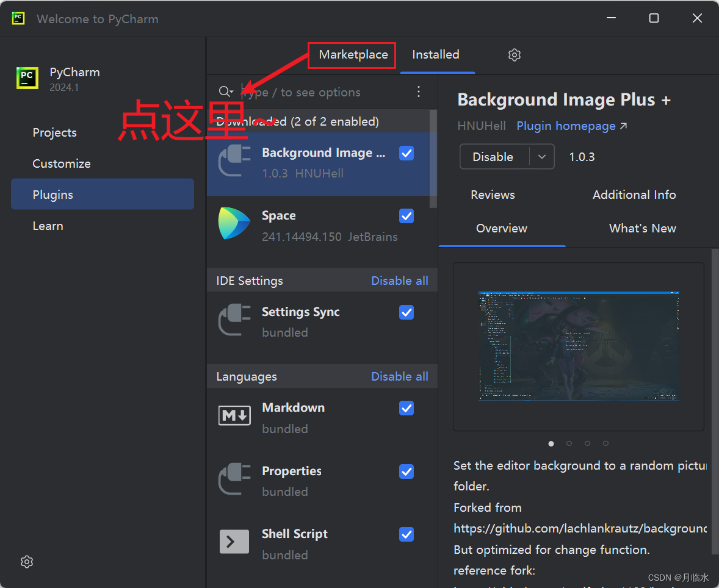Image resolution: width=719 pixels, height=588 pixels.
Task: Select the Settings Sync plugin name
Action: coord(301,312)
